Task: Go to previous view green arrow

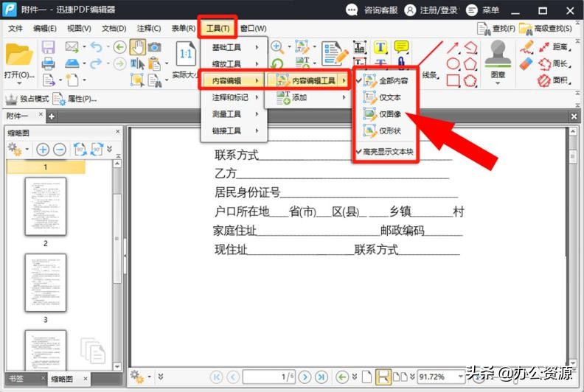Action: pos(119,47)
